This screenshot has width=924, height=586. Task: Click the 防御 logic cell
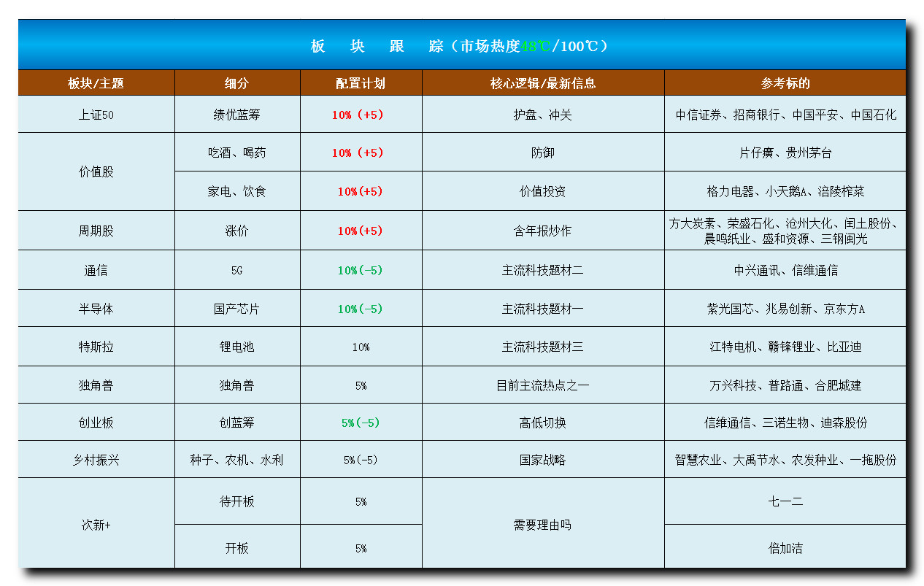(x=543, y=153)
